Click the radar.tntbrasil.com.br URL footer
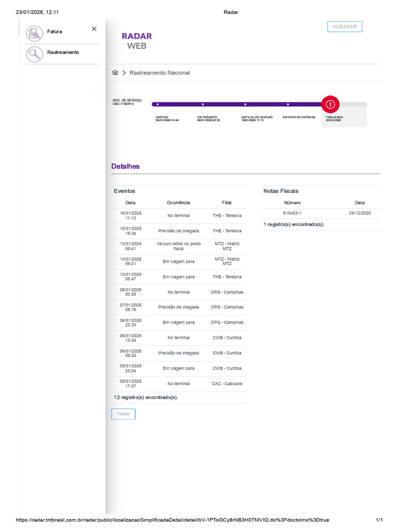 pos(172,520)
